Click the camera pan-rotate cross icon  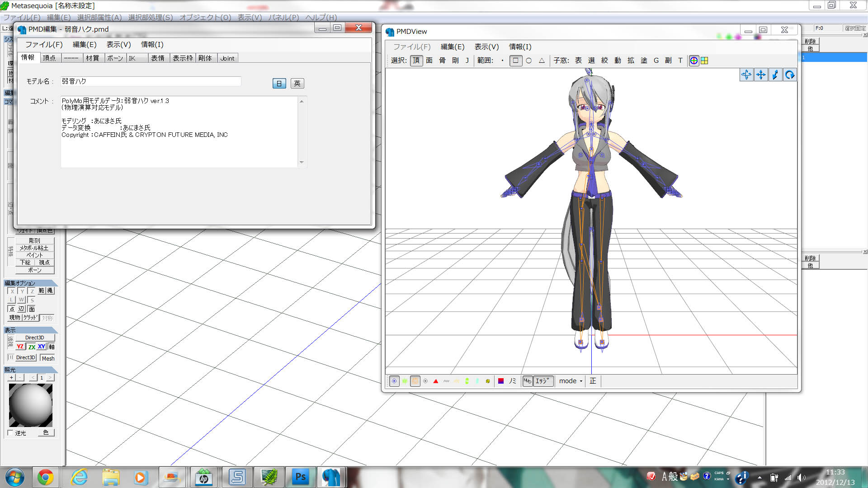pyautogui.click(x=746, y=75)
